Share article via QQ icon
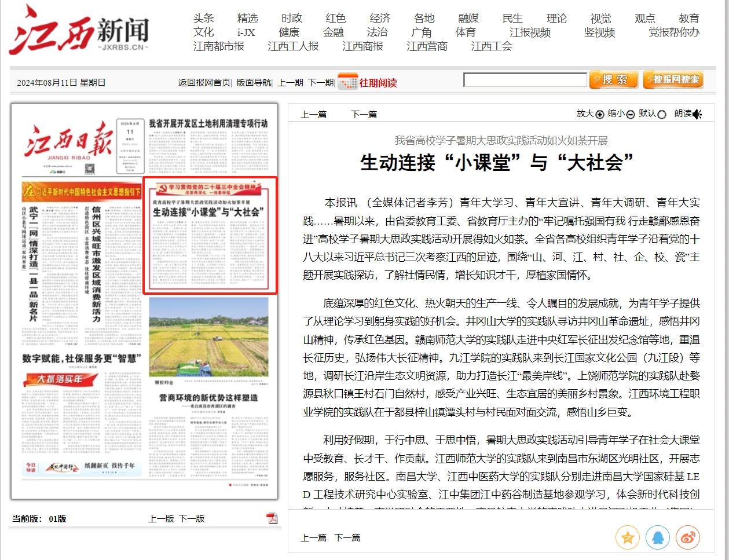 pos(657,537)
